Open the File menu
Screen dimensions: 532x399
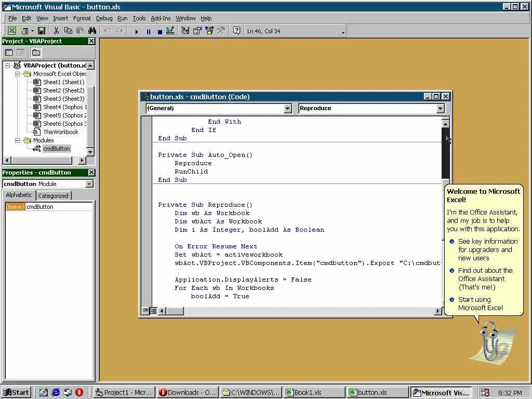12,18
